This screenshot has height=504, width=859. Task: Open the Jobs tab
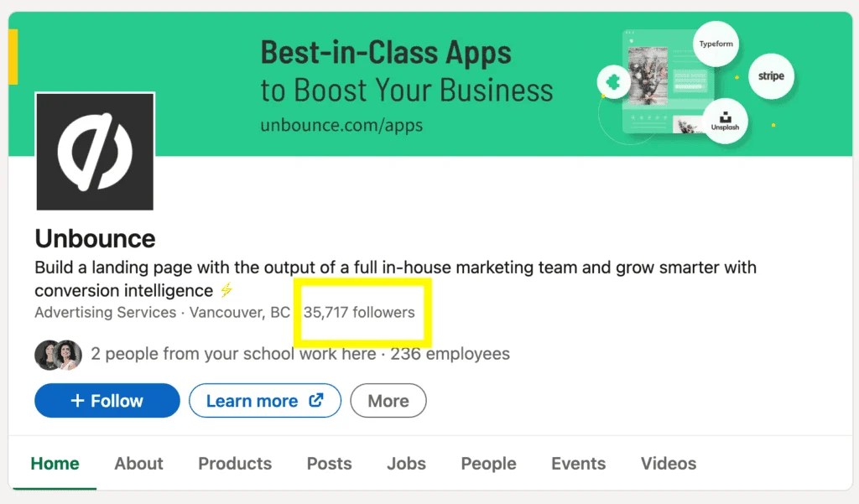tap(406, 464)
